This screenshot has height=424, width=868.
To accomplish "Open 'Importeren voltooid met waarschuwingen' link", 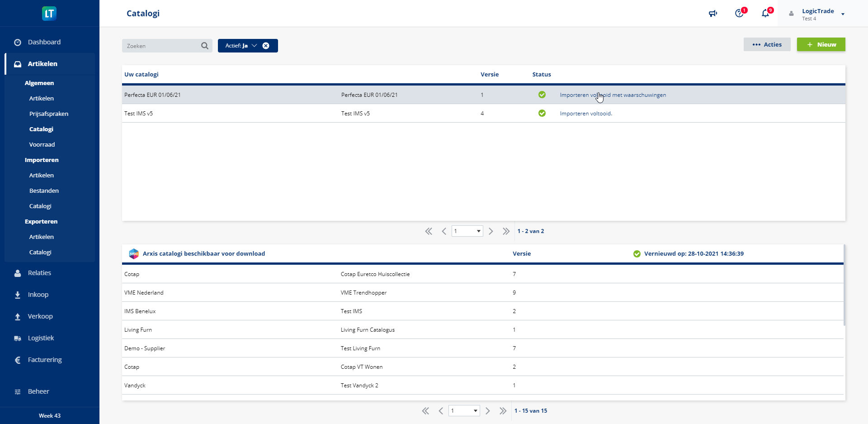I will coord(613,95).
